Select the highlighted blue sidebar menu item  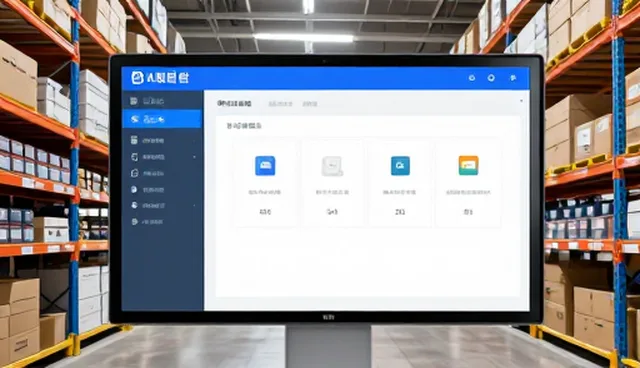pos(162,119)
